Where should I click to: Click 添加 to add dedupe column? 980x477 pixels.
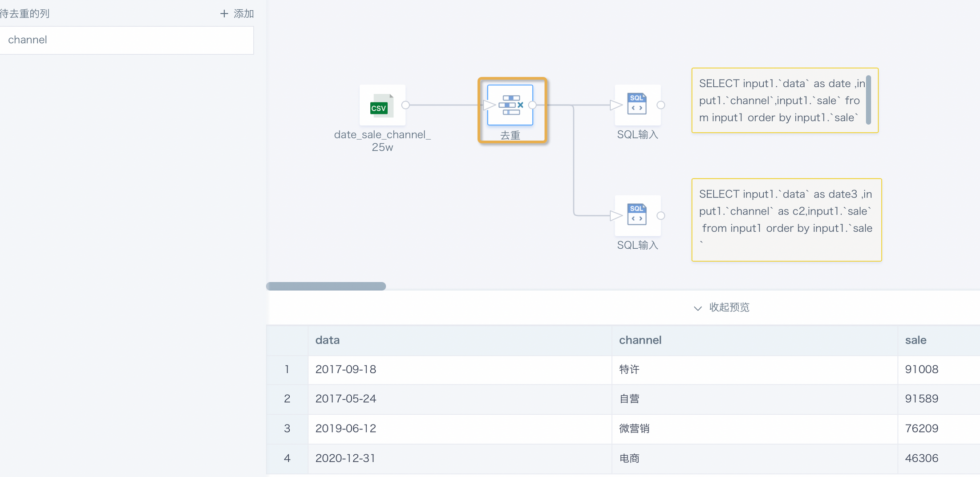click(244, 14)
